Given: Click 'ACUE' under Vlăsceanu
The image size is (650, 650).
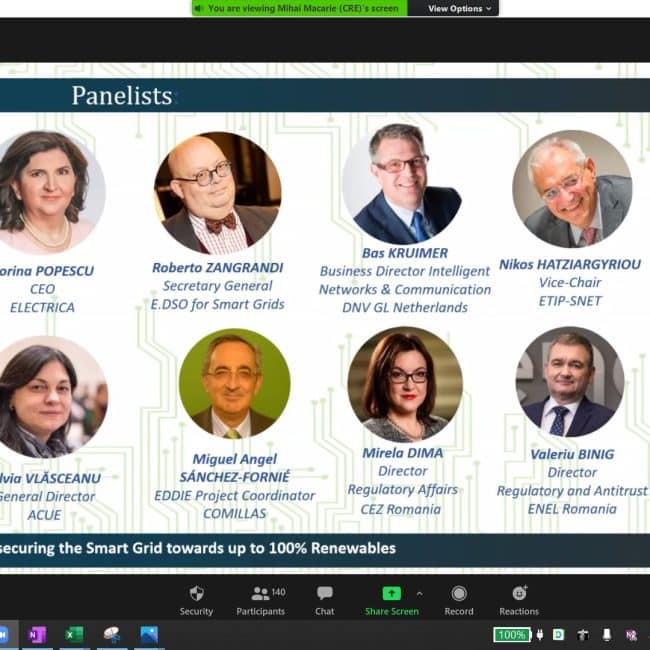Looking at the screenshot, I should point(44,515).
